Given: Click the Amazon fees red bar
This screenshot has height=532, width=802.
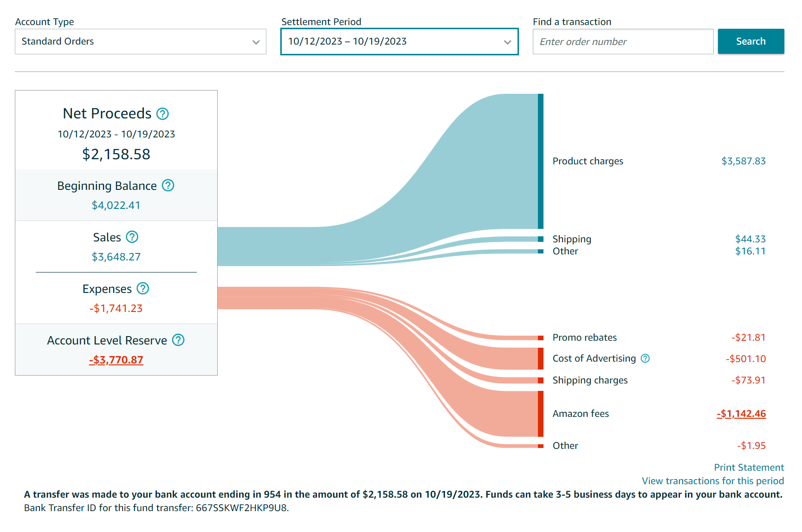Looking at the screenshot, I should point(540,414).
